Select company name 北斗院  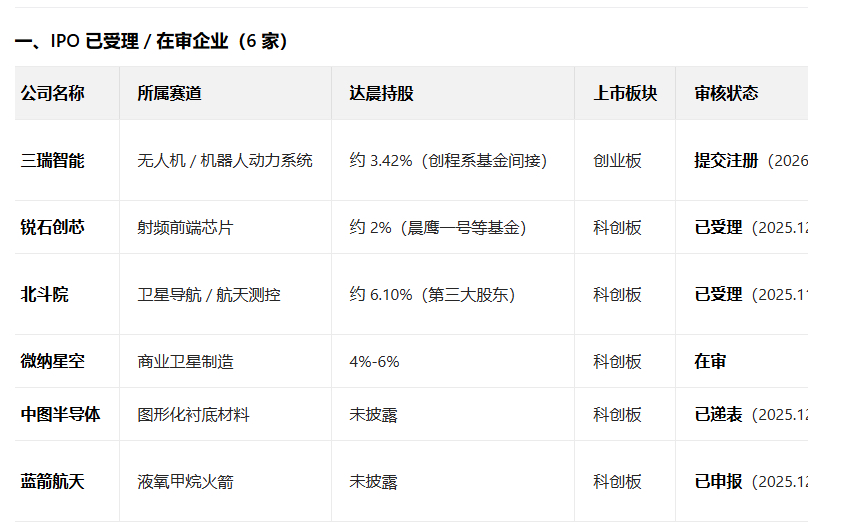pyautogui.click(x=45, y=294)
